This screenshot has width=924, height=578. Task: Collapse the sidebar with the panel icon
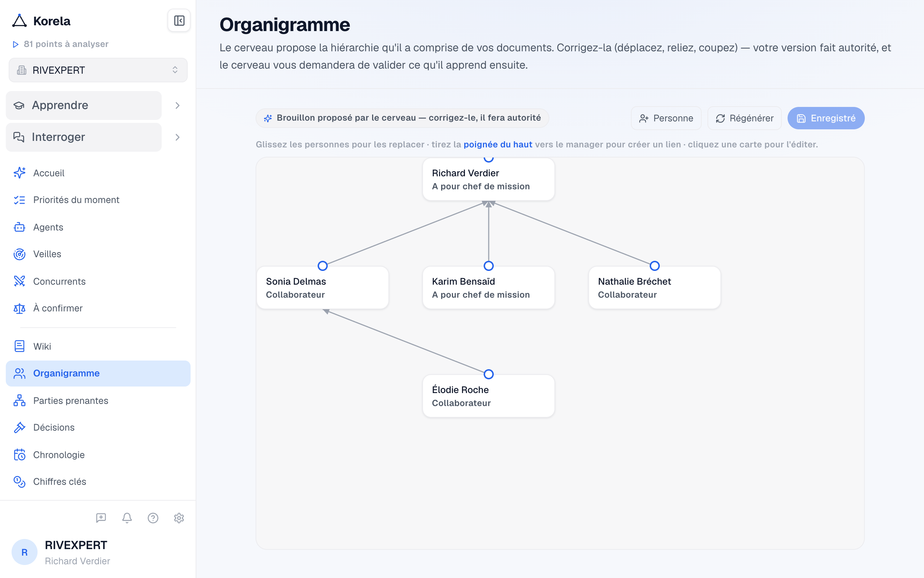pyautogui.click(x=179, y=21)
